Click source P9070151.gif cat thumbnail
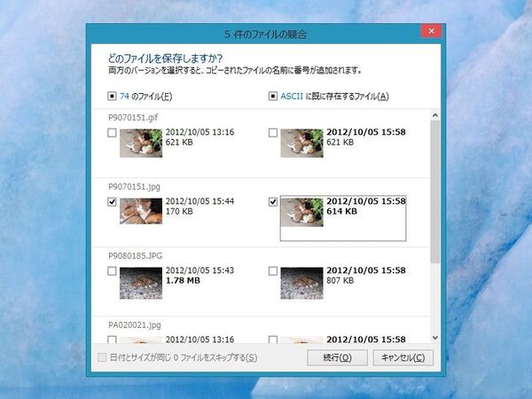The image size is (532, 399). click(141, 143)
